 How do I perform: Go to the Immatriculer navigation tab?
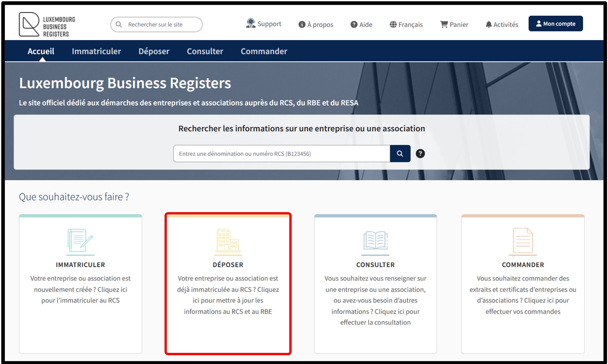96,51
